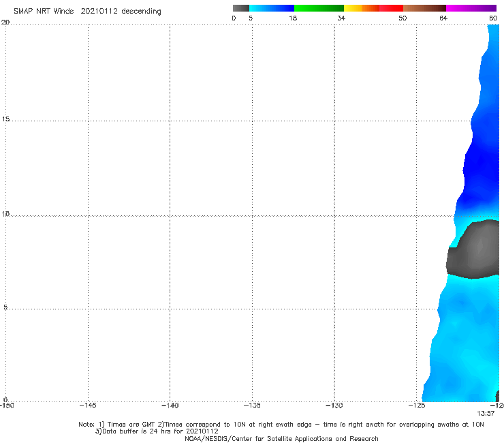Screen dimensions: 504x443
Task: Click the longitude label '-140'
Action: pyautogui.click(x=170, y=406)
